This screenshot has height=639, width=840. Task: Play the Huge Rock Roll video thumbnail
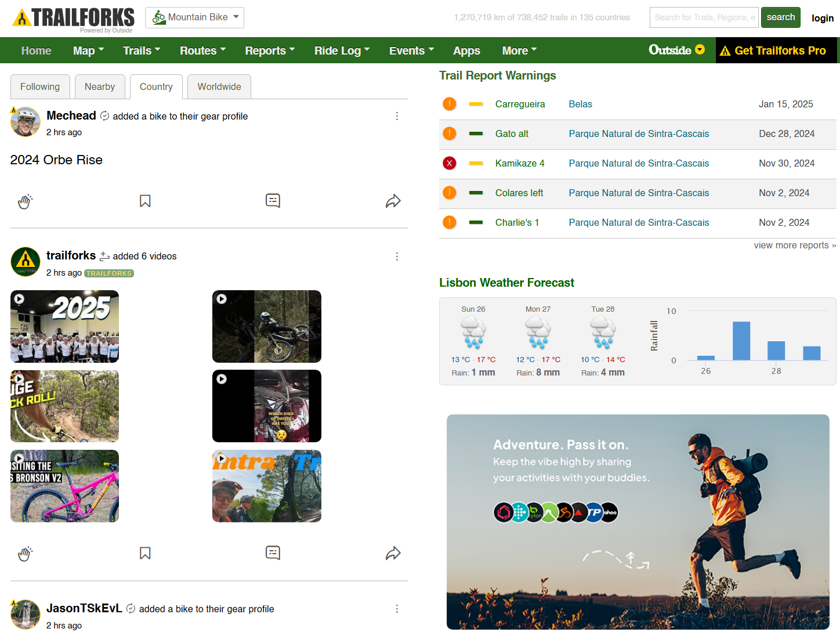click(x=64, y=406)
